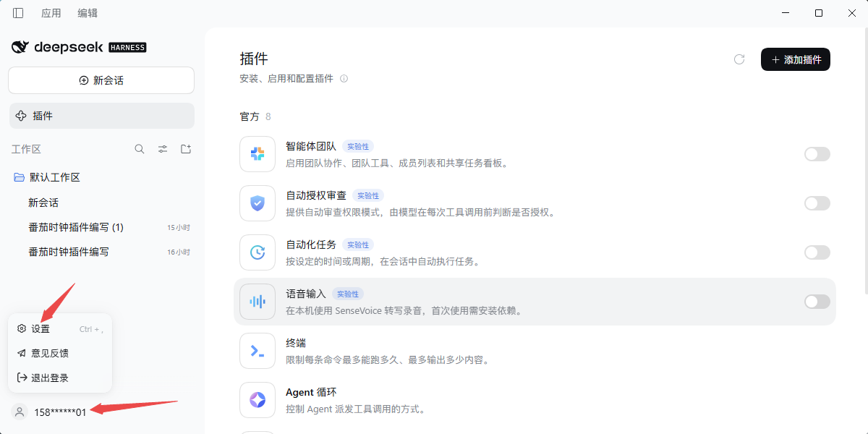
Task: Add a new workspace folder icon
Action: click(x=186, y=149)
